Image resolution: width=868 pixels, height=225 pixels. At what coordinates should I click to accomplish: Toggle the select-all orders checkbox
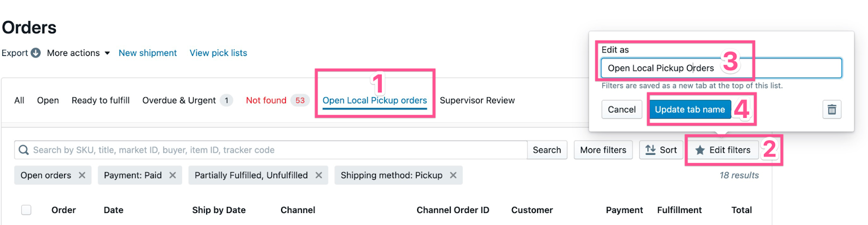[x=26, y=210]
